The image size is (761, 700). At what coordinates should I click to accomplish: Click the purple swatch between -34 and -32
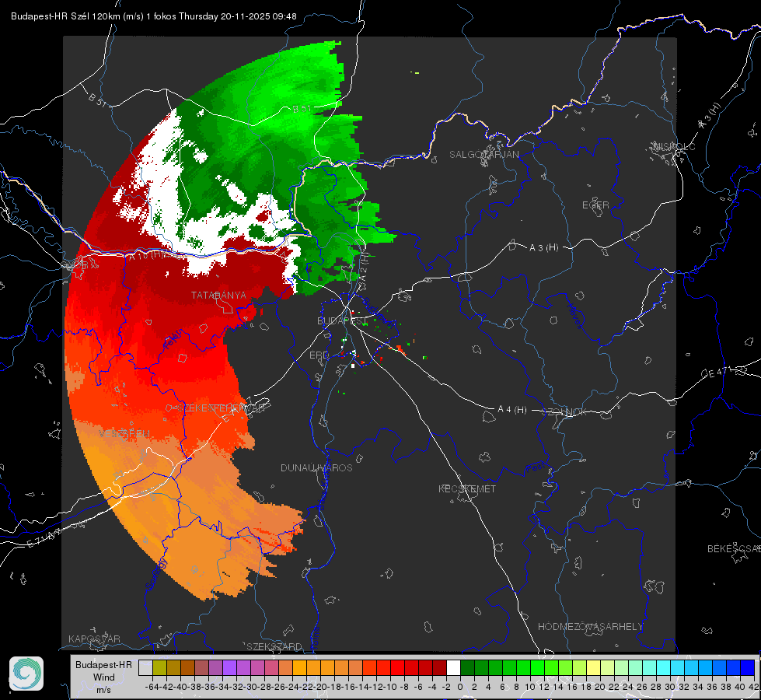(229, 667)
